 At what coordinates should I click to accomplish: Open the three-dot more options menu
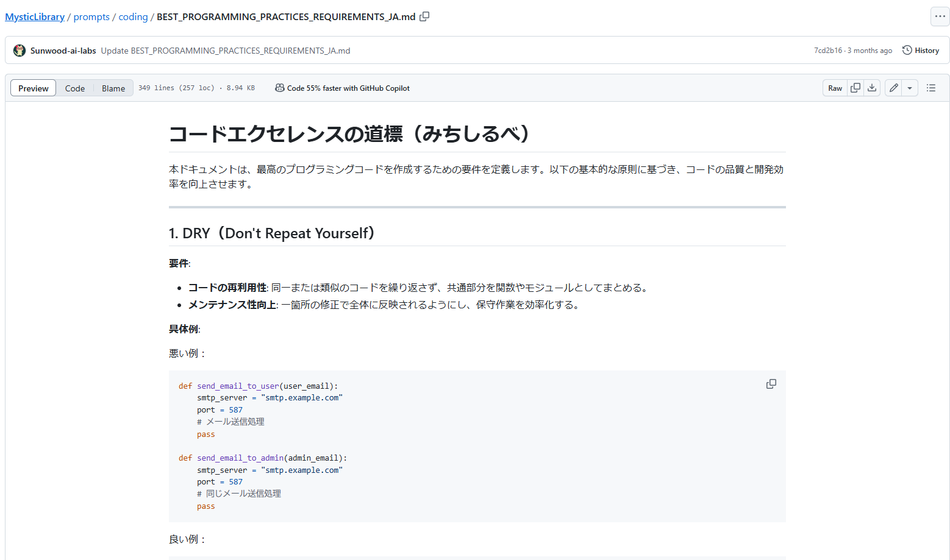click(940, 16)
